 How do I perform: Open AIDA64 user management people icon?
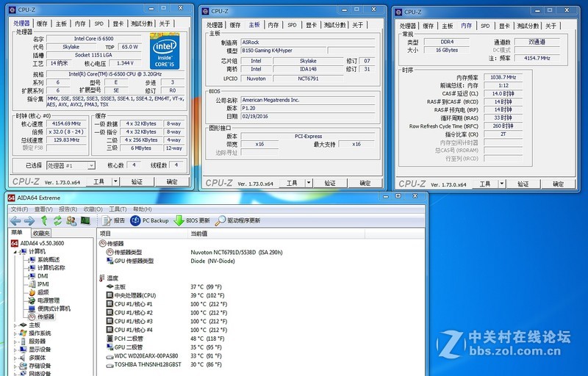pos(71,220)
